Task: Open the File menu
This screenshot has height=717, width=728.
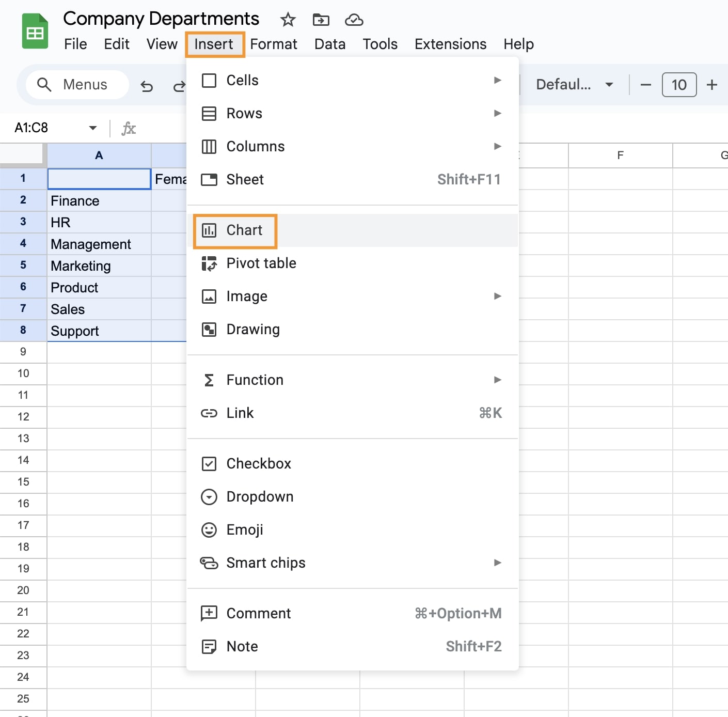Action: [x=75, y=44]
